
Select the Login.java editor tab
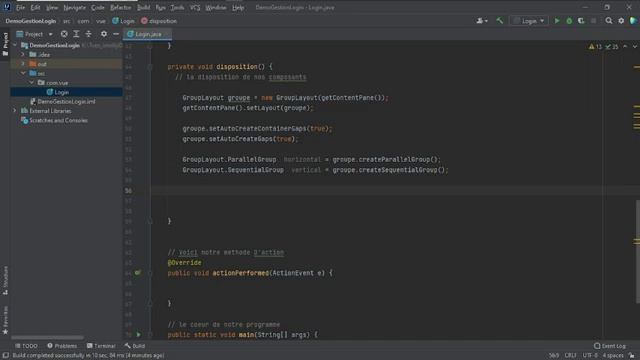click(147, 34)
